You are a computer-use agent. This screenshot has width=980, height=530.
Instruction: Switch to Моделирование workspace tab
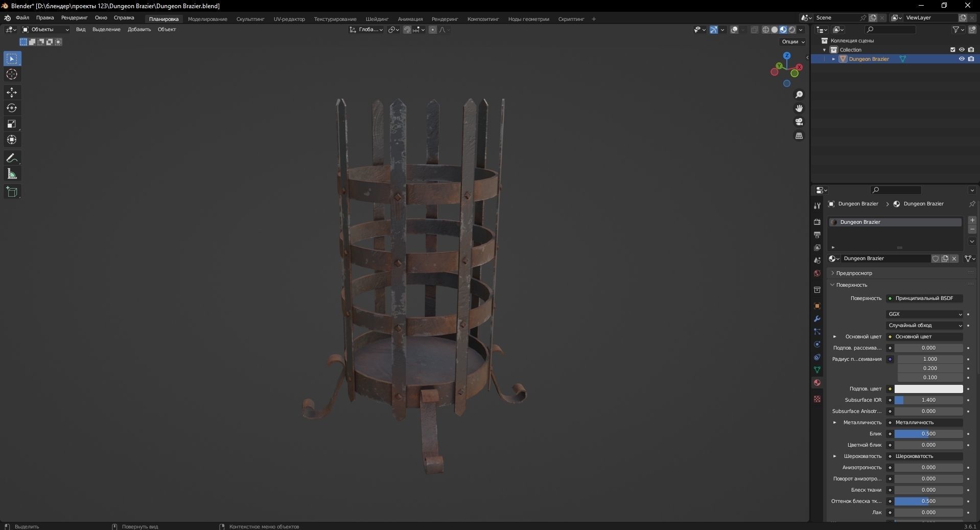click(207, 19)
